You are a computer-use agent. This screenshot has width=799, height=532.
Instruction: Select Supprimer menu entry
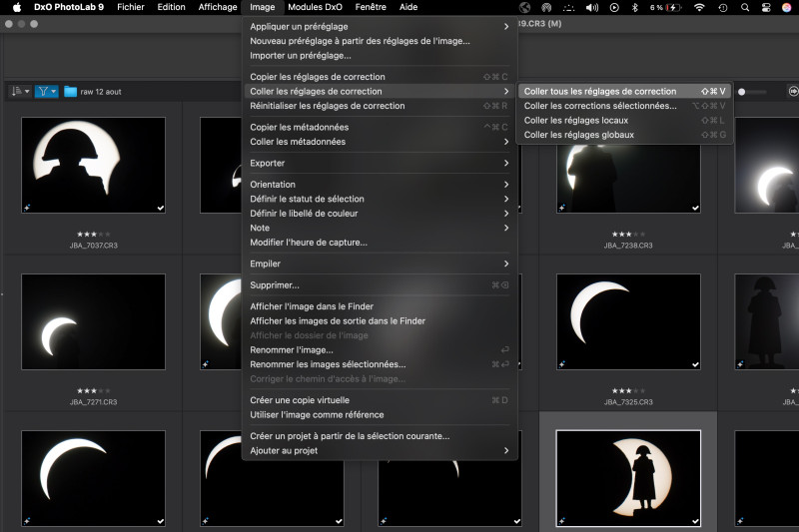[380, 285]
